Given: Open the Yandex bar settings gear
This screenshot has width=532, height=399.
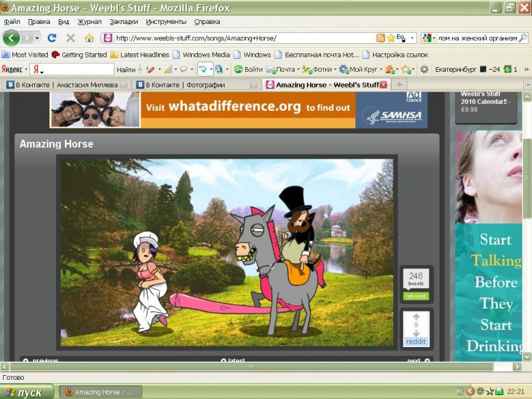Looking at the screenshot, I should point(424,70).
